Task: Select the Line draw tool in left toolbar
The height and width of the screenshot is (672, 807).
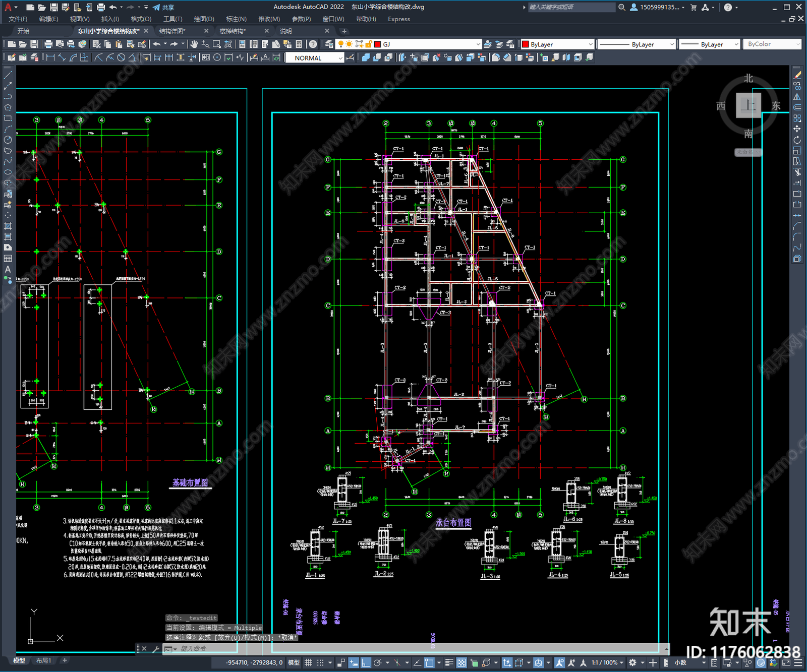Action: pyautogui.click(x=8, y=75)
